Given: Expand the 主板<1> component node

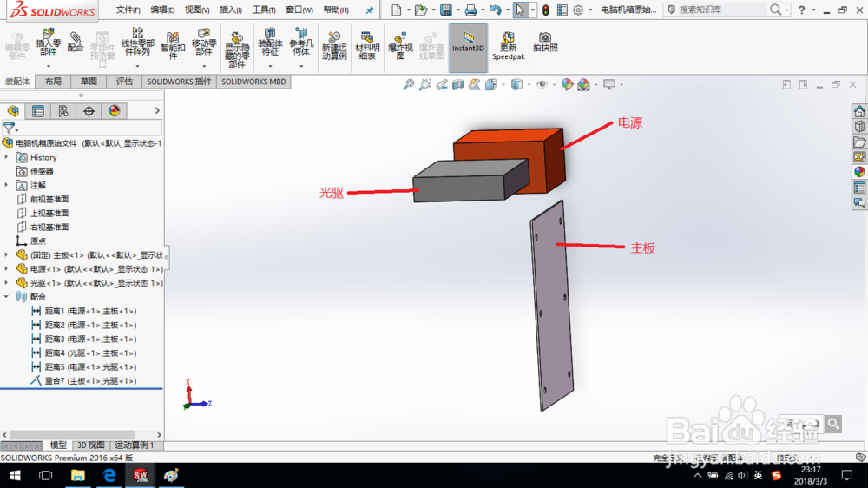Looking at the screenshot, I should tap(7, 254).
